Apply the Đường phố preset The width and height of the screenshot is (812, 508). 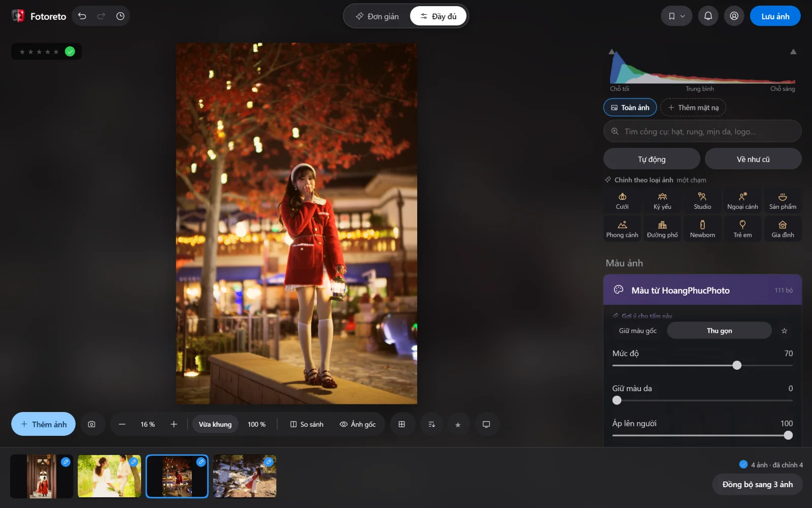point(662,229)
